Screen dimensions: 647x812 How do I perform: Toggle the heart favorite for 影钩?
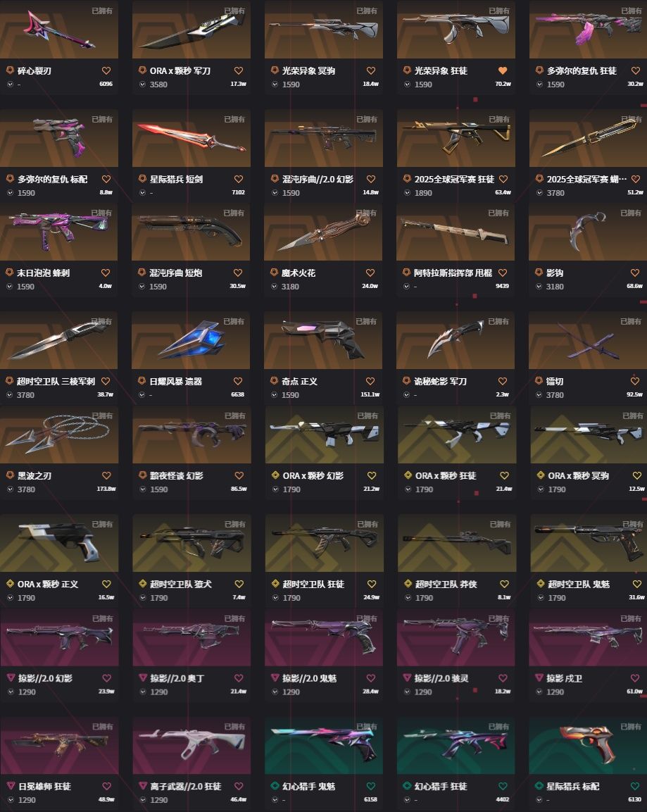[635, 273]
